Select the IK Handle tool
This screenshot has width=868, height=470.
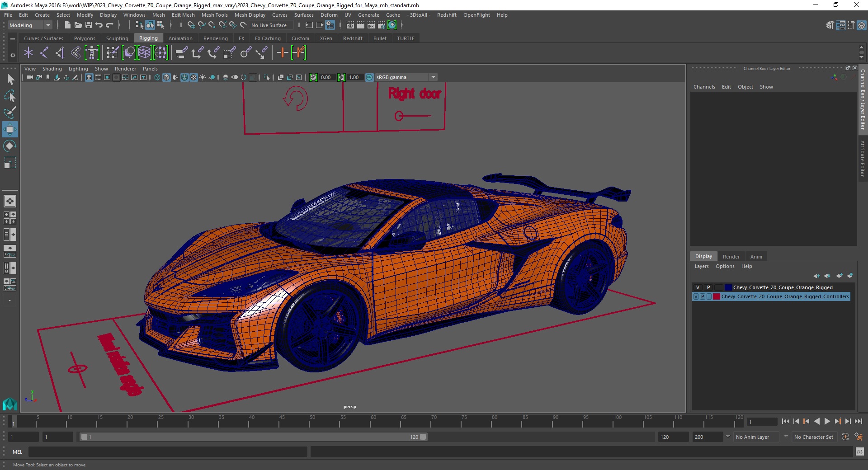click(x=60, y=53)
